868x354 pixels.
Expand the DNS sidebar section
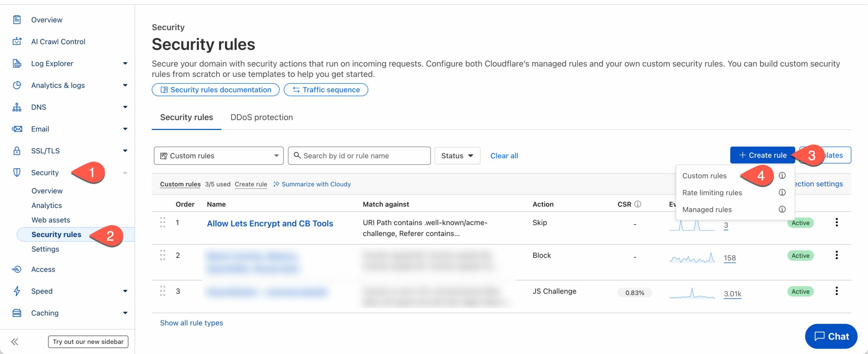125,107
